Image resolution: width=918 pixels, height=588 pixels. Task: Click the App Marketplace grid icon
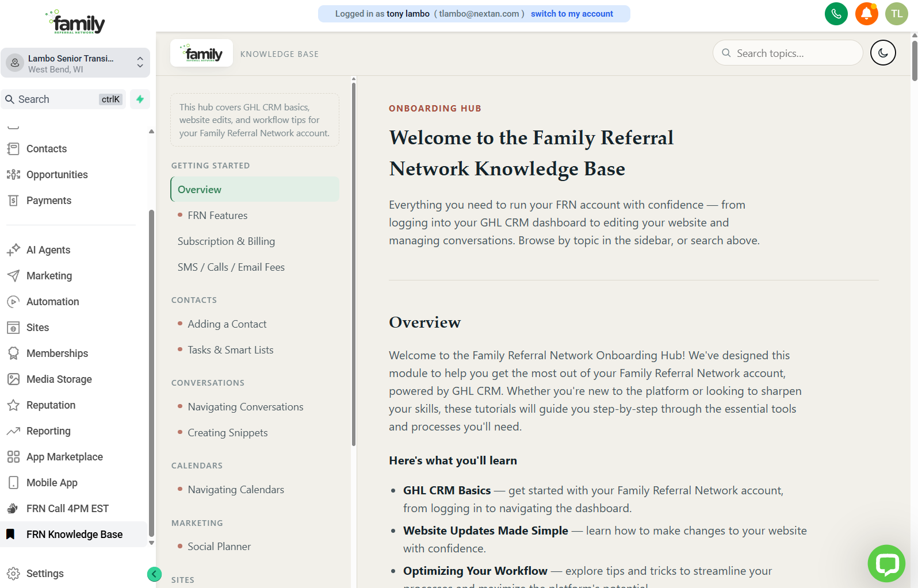click(13, 457)
